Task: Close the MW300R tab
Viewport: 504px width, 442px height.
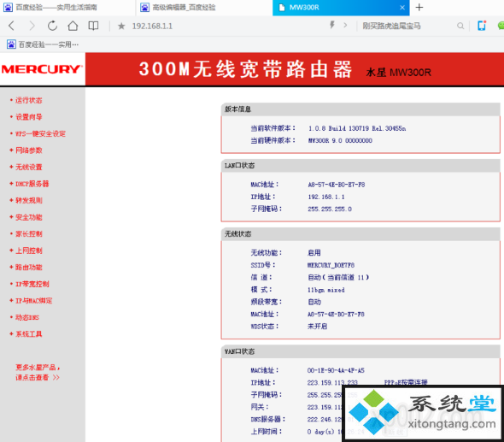Action: 402,8
